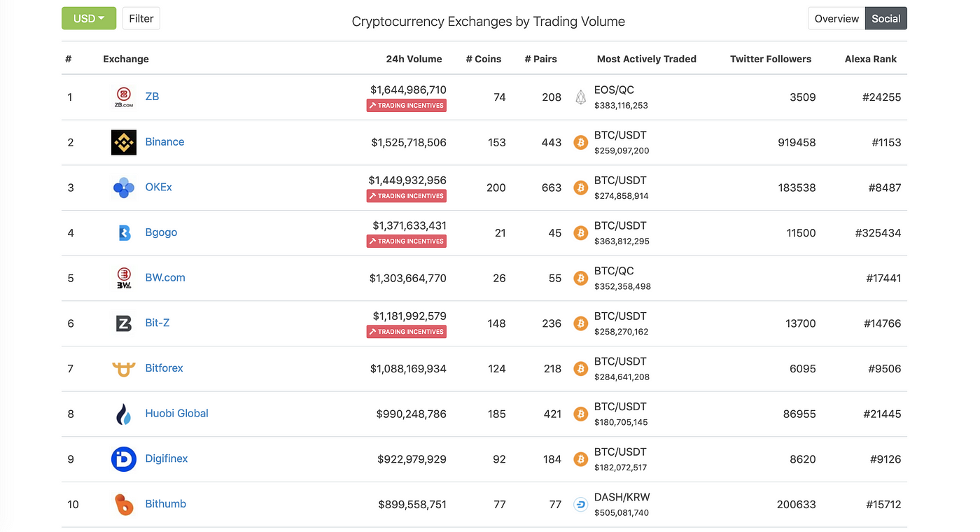Click the Binance logo icon
Image resolution: width=980 pixels, height=532 pixels.
coord(124,142)
